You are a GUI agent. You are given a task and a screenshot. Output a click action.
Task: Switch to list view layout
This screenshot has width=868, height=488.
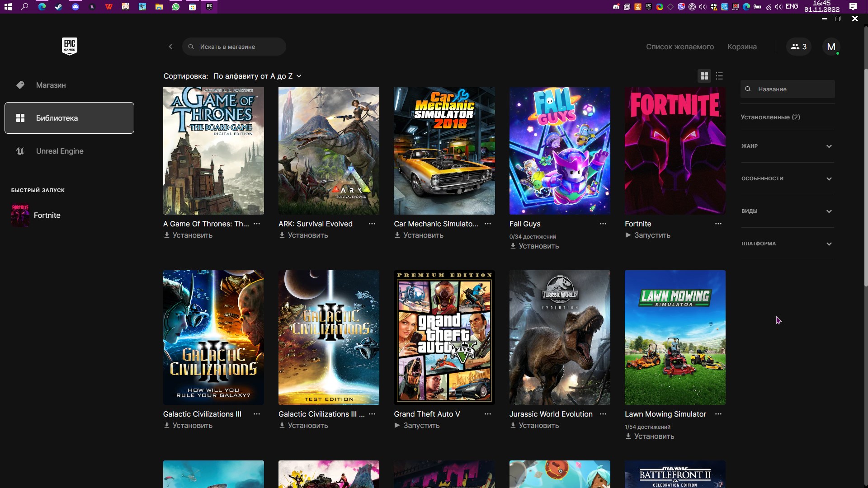pos(719,76)
